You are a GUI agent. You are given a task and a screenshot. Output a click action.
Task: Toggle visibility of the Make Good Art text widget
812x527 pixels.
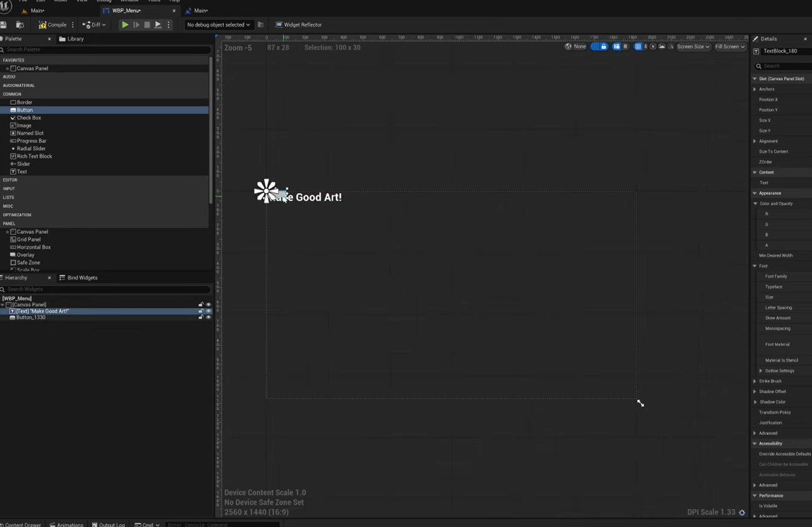208,311
